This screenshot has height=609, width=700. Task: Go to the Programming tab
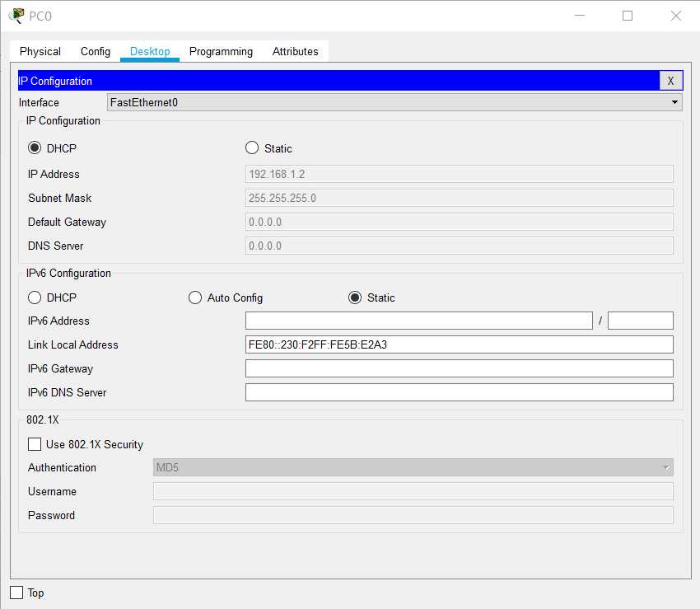pyautogui.click(x=221, y=51)
